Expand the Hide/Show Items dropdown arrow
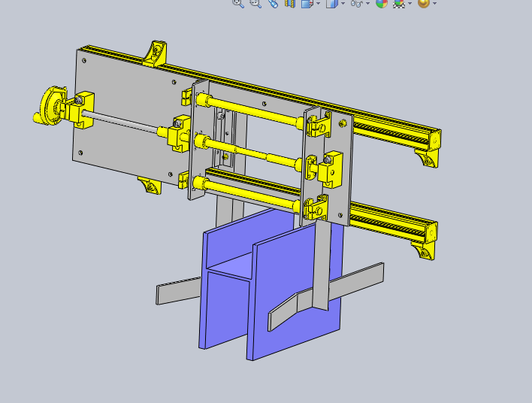 [x=367, y=4]
